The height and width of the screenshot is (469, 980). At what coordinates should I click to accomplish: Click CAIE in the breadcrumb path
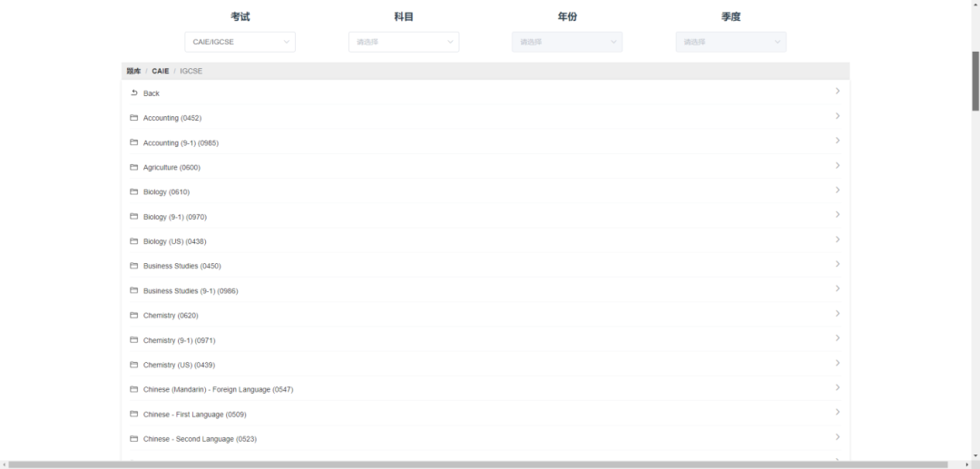pyautogui.click(x=161, y=71)
